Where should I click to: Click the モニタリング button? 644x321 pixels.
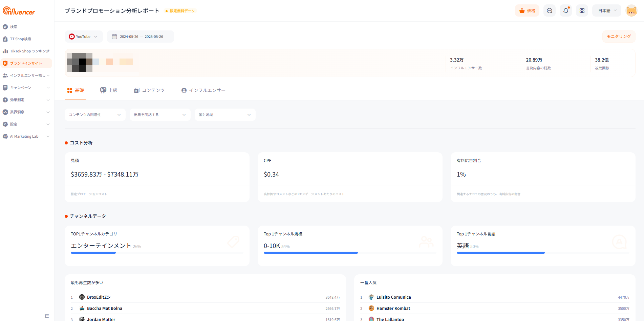tap(619, 37)
